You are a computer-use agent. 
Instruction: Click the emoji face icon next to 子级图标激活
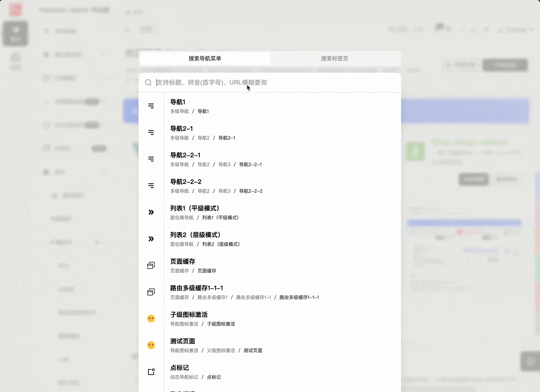pyautogui.click(x=151, y=318)
